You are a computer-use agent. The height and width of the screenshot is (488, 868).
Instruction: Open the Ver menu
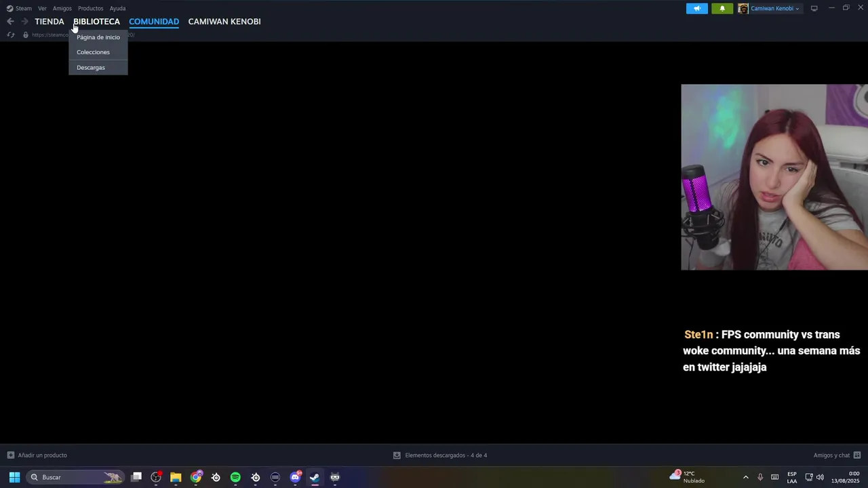(42, 8)
